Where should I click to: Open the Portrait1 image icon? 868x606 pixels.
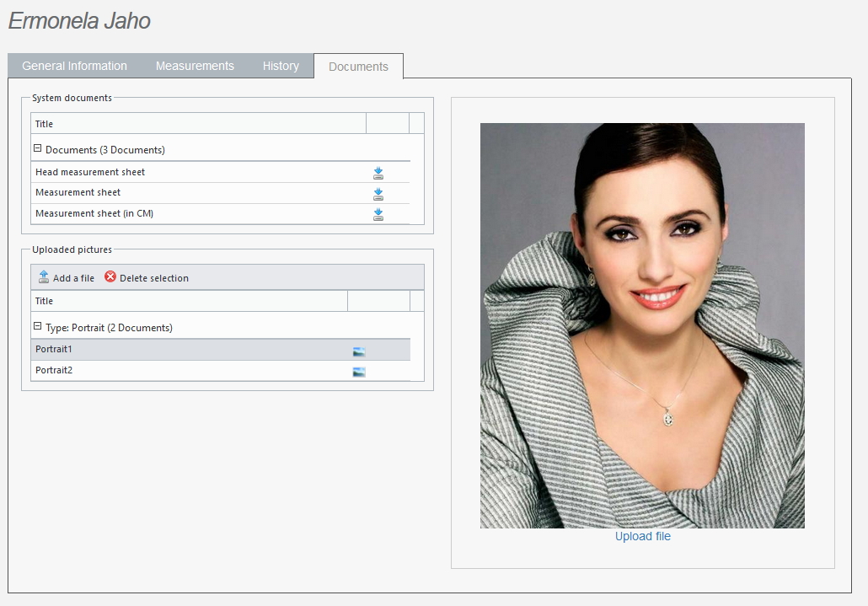point(359,351)
